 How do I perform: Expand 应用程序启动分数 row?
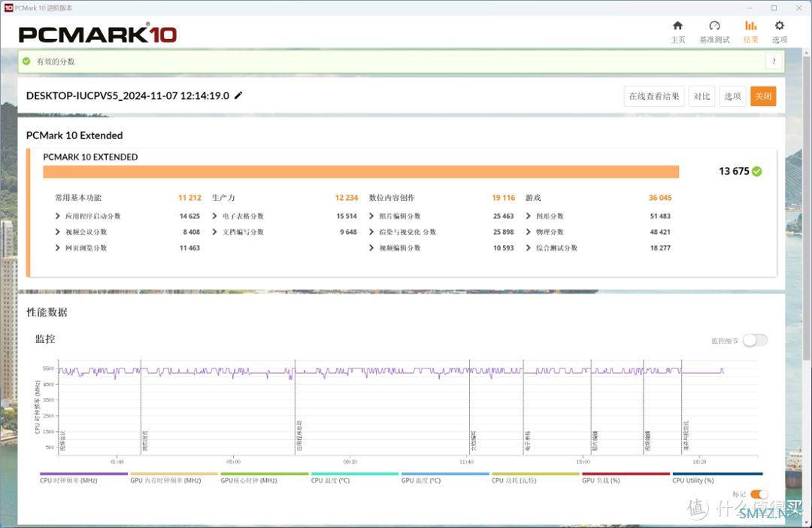(57, 216)
